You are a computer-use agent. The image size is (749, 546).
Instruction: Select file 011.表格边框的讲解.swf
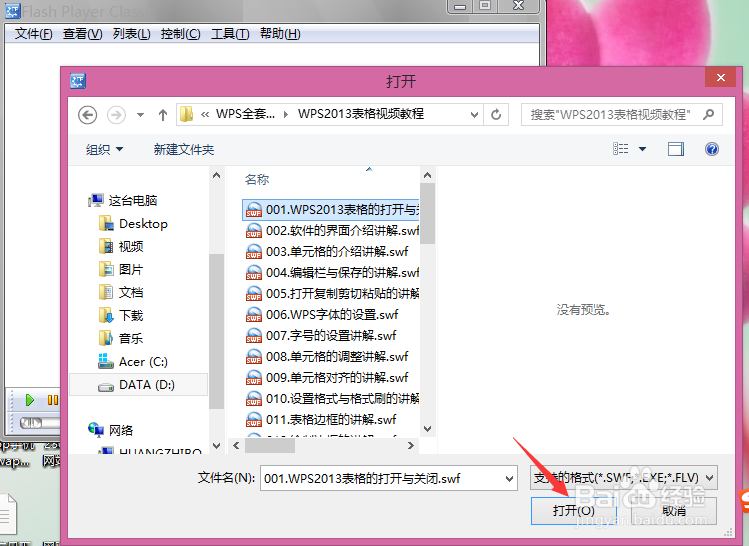click(321, 420)
